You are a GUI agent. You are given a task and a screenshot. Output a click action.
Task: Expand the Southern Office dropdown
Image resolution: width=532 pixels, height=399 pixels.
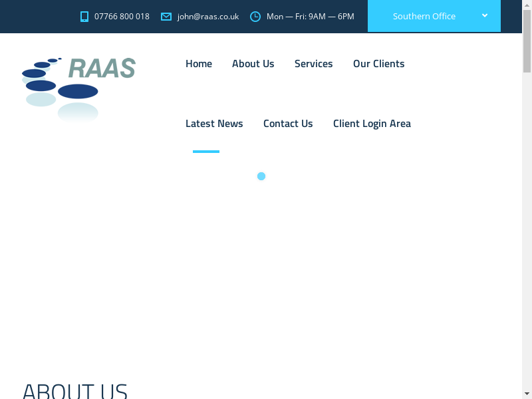(x=424, y=17)
